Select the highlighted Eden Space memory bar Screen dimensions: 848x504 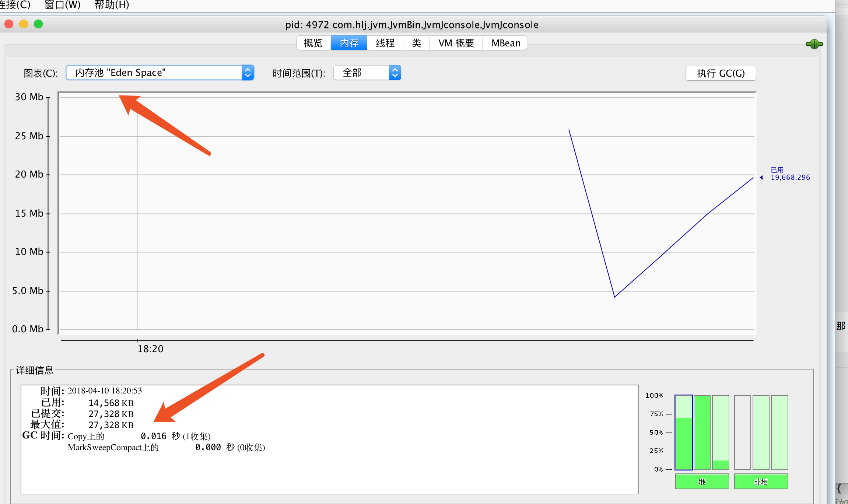(x=683, y=433)
